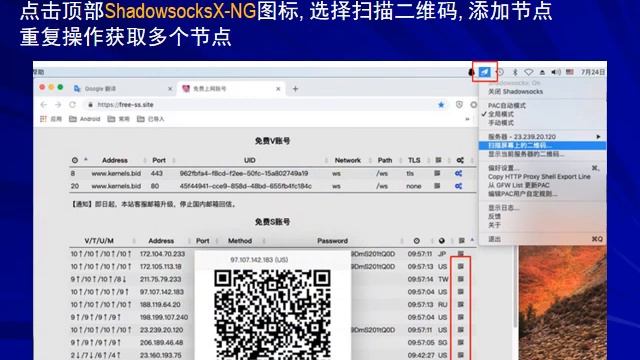Screen dimensions: 640x360
Task: Click the blue bookmark star icon
Action: [441, 105]
